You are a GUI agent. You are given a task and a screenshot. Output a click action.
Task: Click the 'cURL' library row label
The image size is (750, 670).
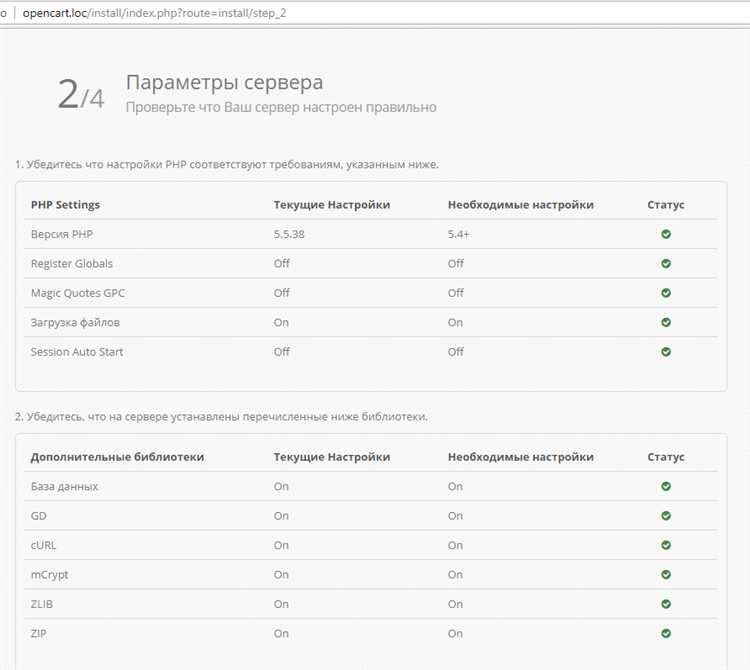tap(44, 546)
